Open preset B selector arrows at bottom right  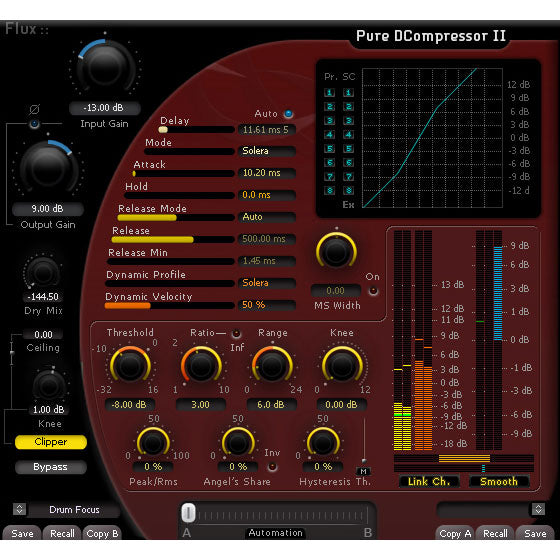tap(538, 509)
